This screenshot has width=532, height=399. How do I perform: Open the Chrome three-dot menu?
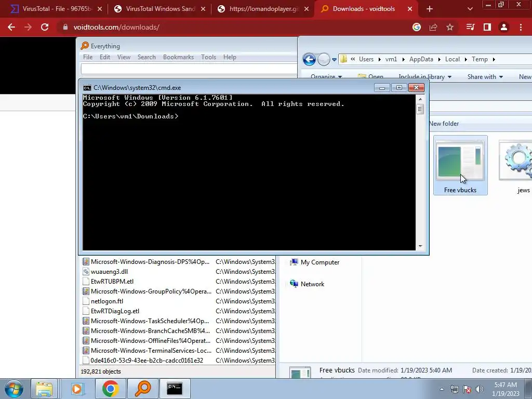click(x=521, y=27)
